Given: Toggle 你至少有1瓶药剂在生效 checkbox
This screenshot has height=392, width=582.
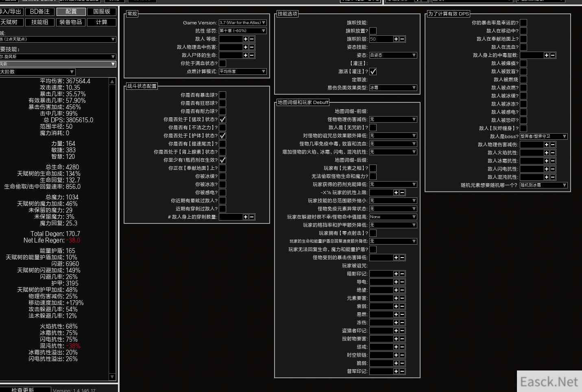Looking at the screenshot, I should coord(222,160).
